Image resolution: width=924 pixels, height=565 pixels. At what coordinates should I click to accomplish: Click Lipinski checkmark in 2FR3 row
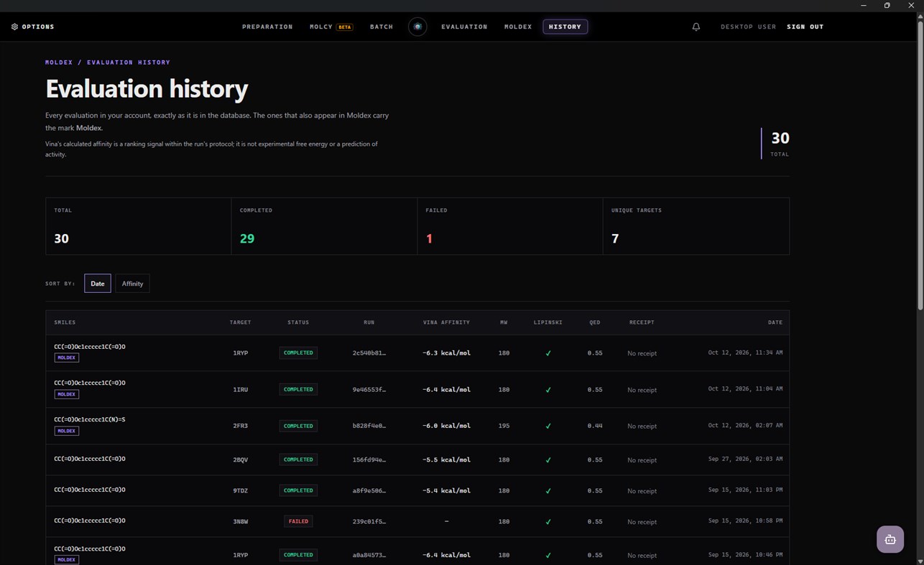[x=548, y=426]
